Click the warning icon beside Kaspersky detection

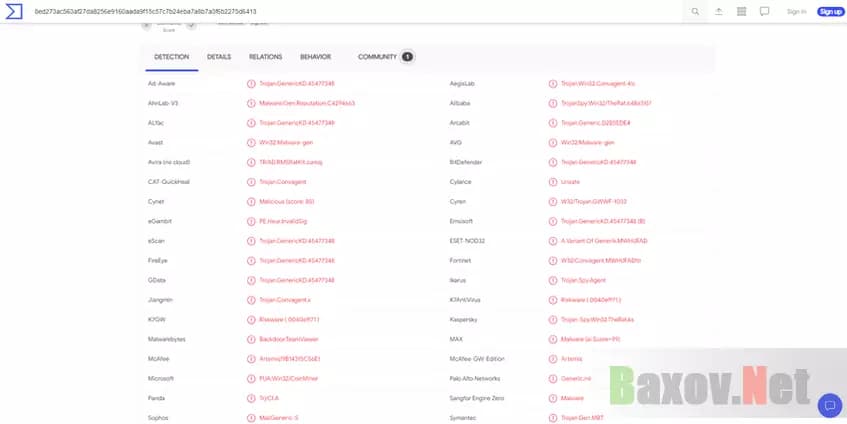click(553, 319)
